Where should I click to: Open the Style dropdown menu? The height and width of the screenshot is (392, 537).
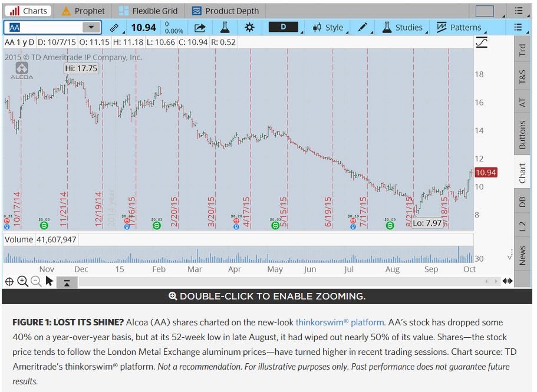tap(328, 27)
